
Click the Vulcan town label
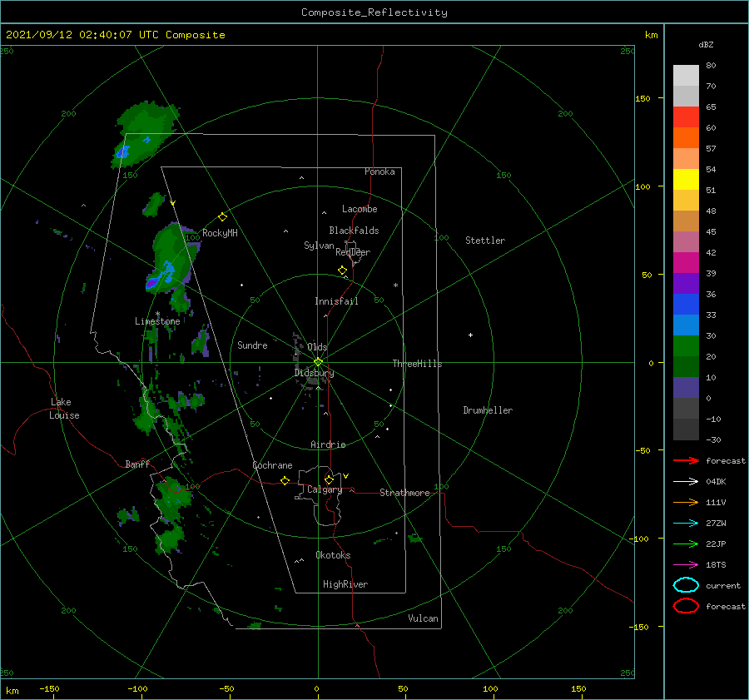[424, 618]
